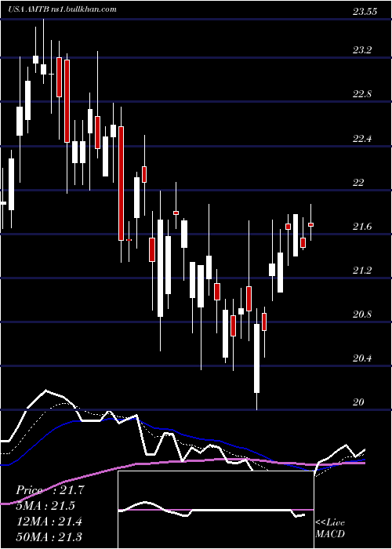This screenshot has width=392, height=549.
Task: Click the 22.8 price axis label
Action: click(362, 94)
